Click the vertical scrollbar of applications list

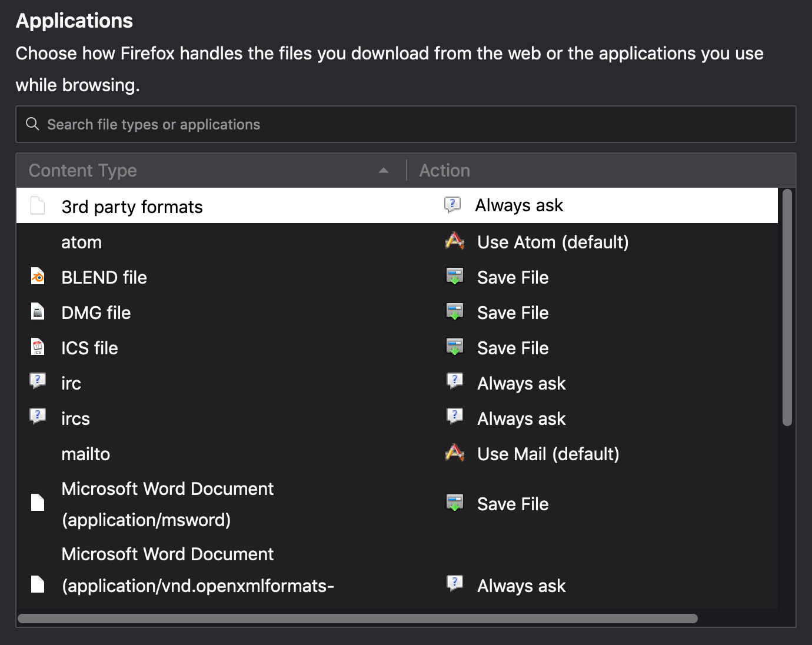click(787, 307)
